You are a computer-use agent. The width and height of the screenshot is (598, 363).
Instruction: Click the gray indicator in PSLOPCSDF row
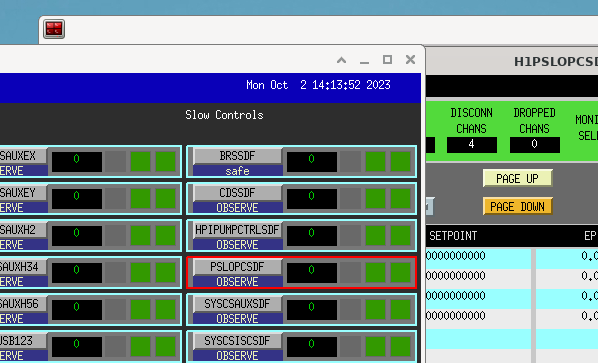point(350,273)
